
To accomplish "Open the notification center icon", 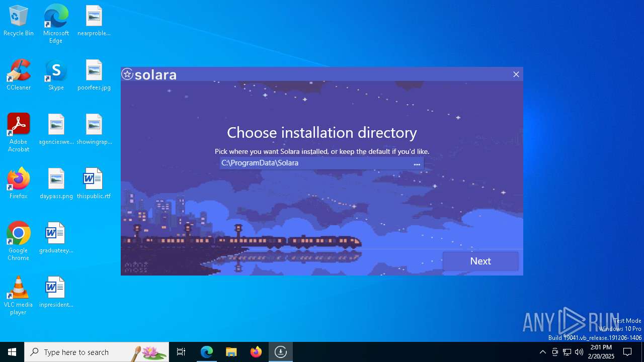I will 627,352.
